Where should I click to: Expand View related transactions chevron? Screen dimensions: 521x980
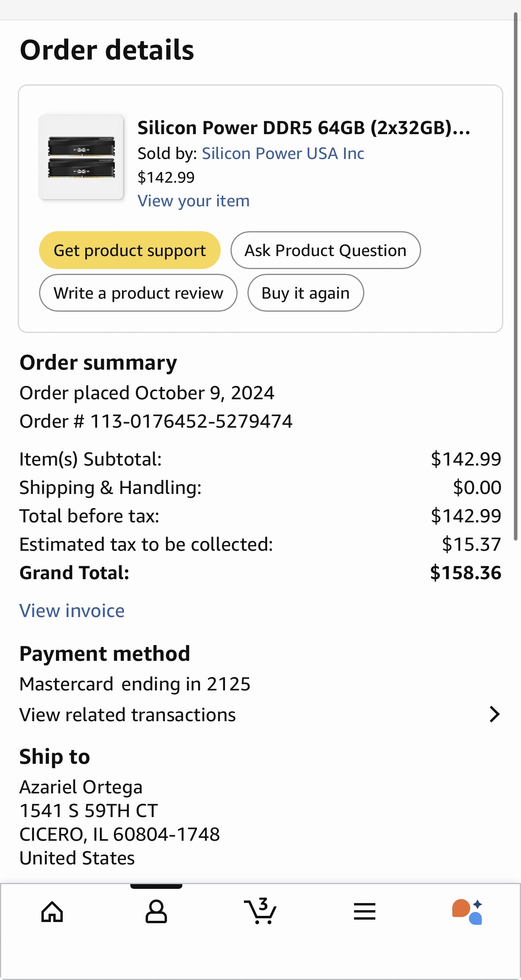point(494,714)
